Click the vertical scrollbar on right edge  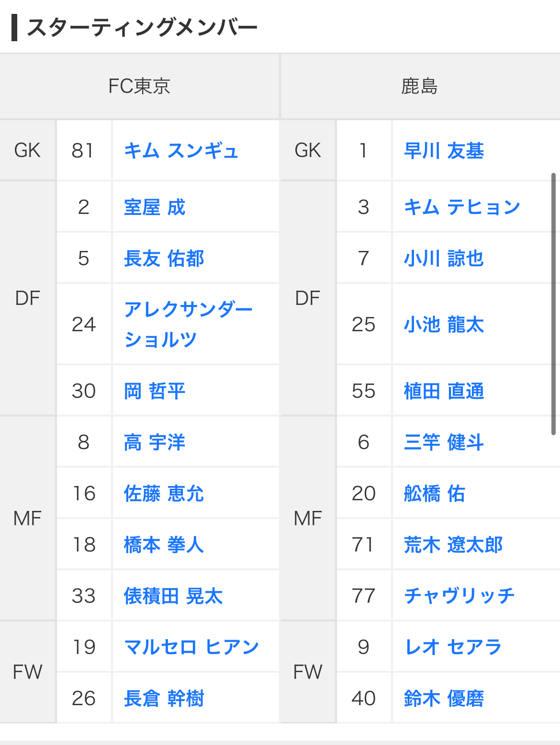pos(553,304)
